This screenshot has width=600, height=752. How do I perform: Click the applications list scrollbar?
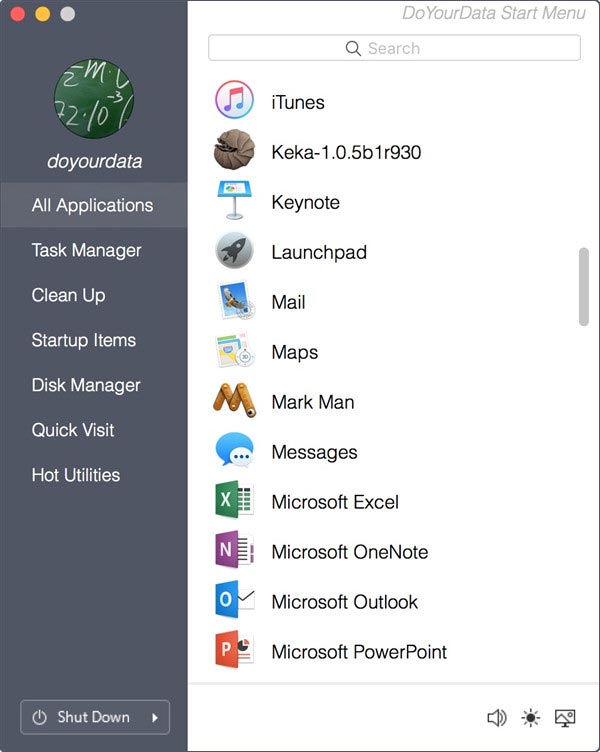(584, 287)
